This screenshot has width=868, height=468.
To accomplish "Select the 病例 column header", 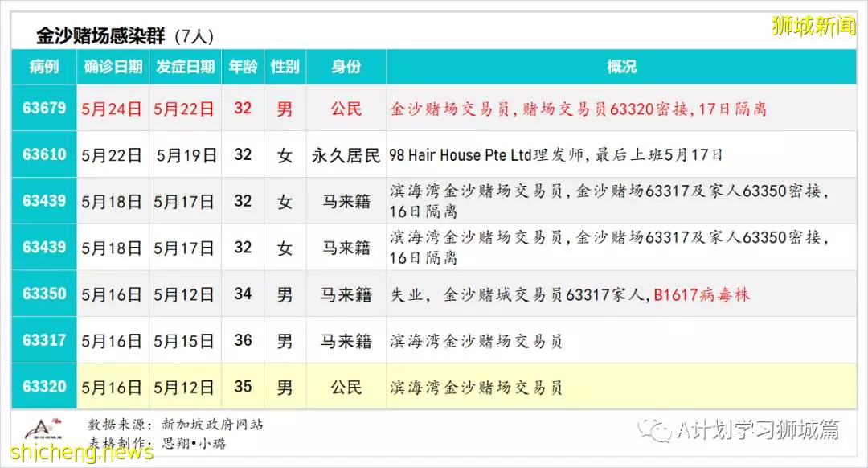I will (44, 67).
